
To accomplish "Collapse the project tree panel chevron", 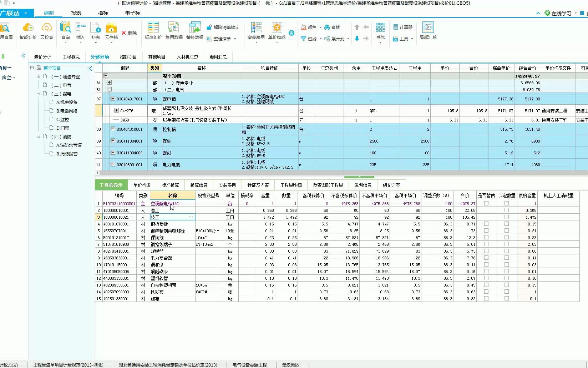I will pyautogui.click(x=90, y=68).
